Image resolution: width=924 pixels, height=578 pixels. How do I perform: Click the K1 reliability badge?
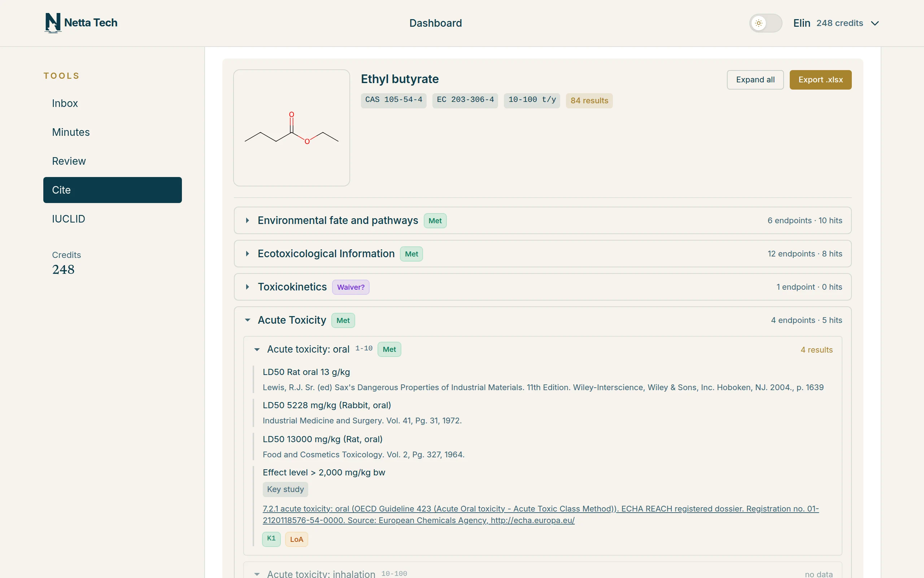[x=271, y=539]
